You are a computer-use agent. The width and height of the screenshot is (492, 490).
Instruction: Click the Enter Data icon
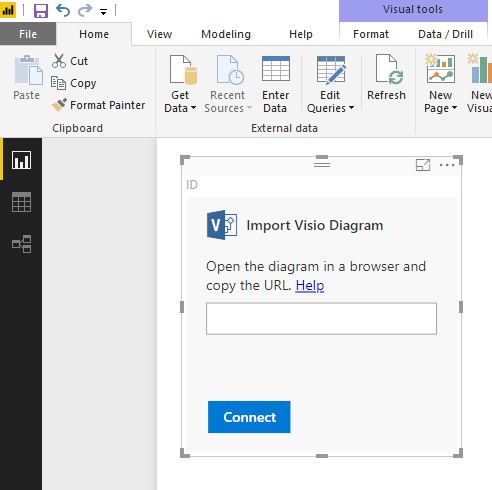(276, 69)
